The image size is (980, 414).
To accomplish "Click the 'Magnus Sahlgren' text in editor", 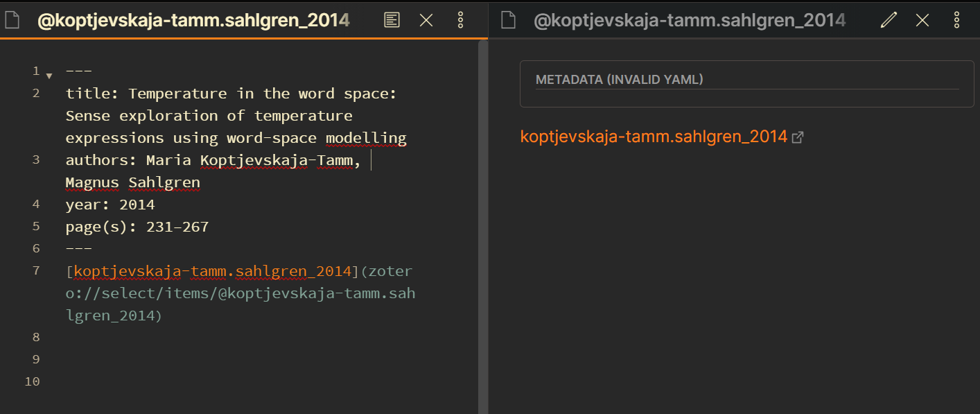I will click(x=133, y=182).
